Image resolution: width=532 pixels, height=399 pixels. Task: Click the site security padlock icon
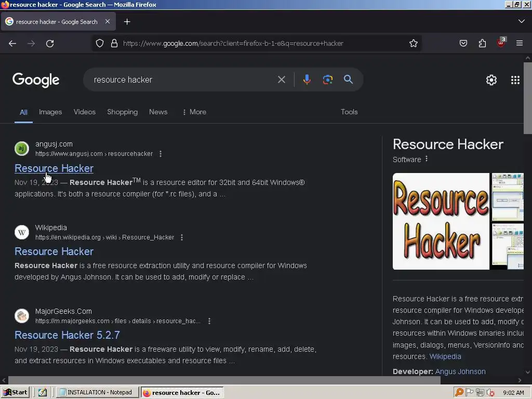point(114,44)
